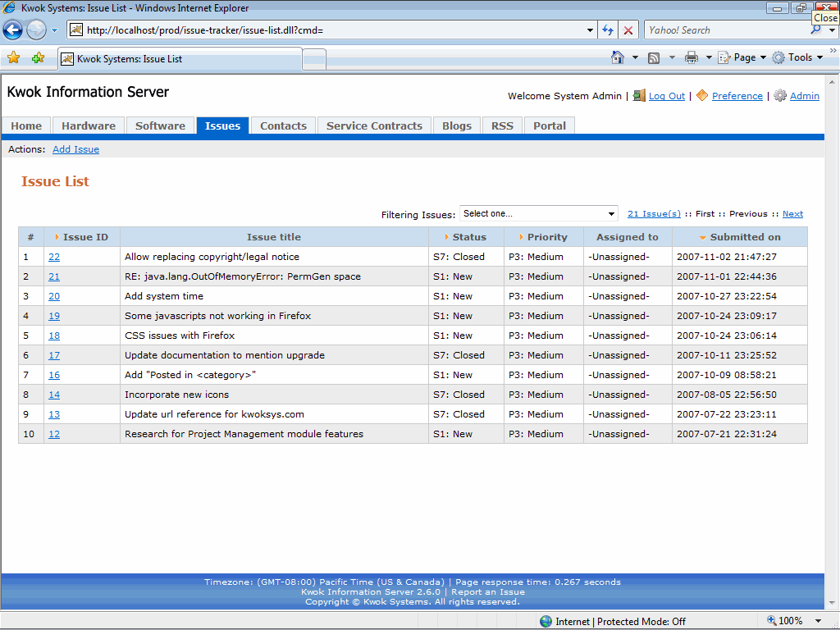Open recent pages dropdown beside Forward button
840x630 pixels.
click(x=55, y=30)
